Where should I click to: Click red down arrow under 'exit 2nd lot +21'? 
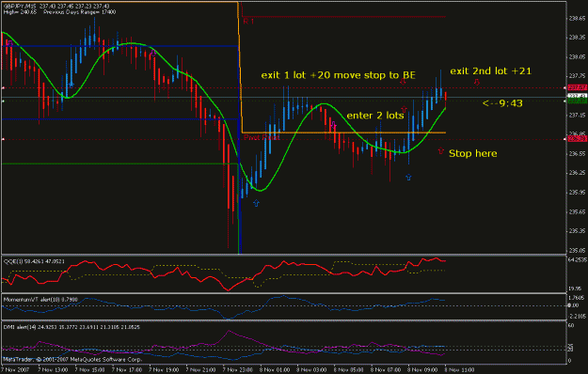[477, 82]
